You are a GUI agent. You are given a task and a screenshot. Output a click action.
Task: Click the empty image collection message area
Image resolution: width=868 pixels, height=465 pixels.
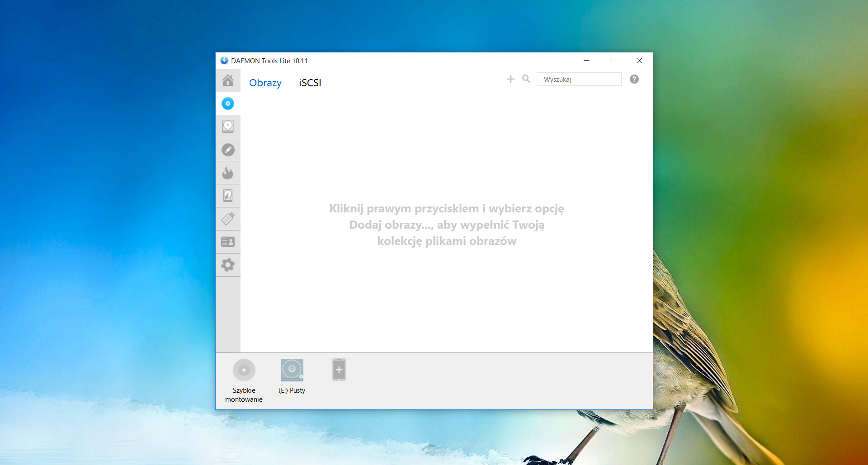click(x=446, y=225)
